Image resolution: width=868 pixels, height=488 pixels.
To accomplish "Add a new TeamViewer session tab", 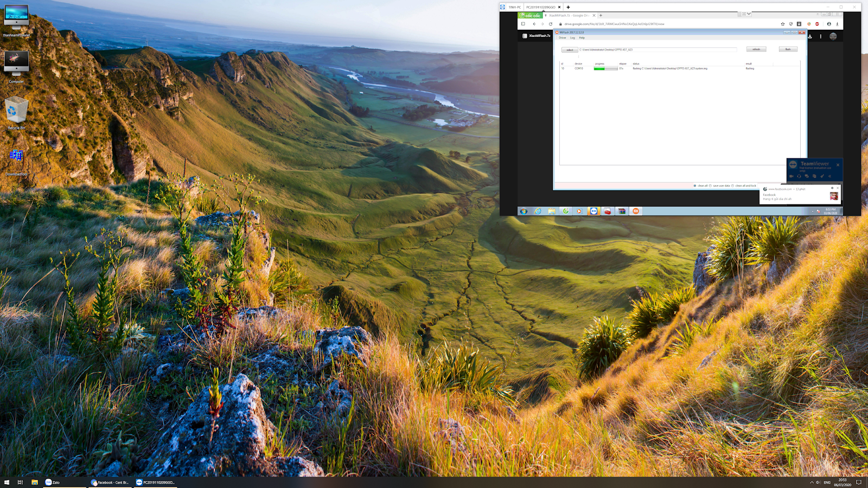I will 568,7.
